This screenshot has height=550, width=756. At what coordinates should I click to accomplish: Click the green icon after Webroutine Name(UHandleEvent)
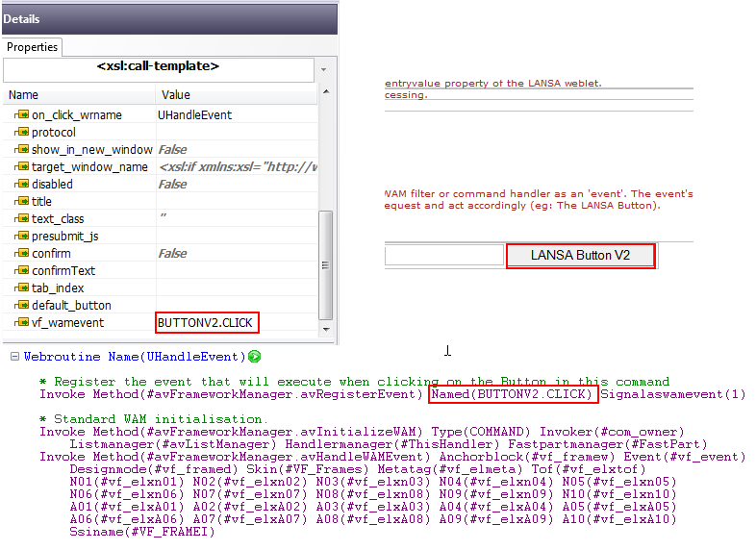[x=255, y=357]
